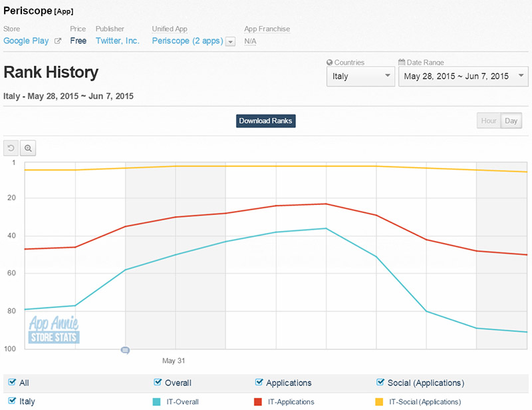Click the Rank History heading
The width and height of the screenshot is (532, 410).
(x=51, y=73)
